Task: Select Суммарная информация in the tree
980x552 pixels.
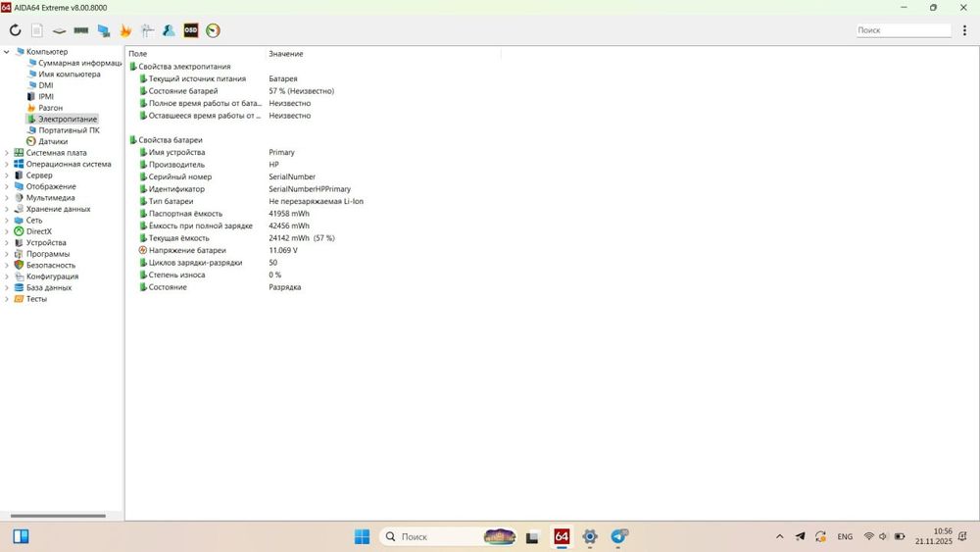Action: point(79,63)
